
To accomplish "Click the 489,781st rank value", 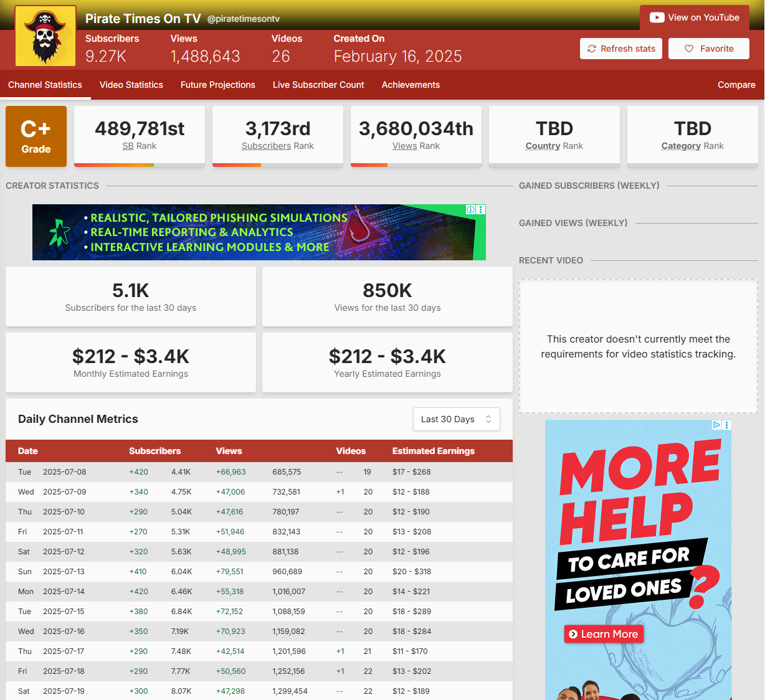I will pyautogui.click(x=140, y=128).
